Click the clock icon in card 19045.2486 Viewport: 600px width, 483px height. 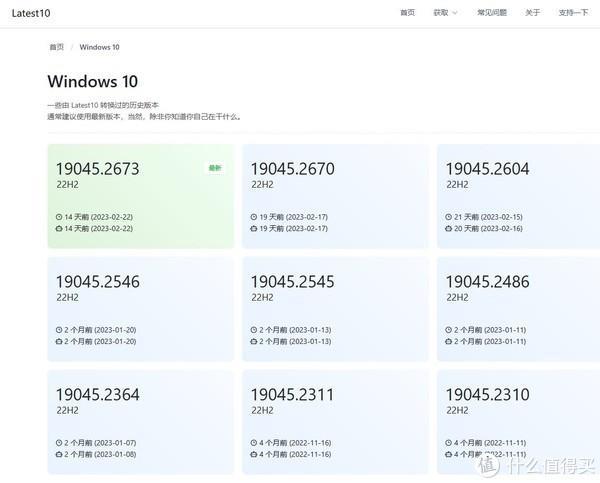point(449,330)
